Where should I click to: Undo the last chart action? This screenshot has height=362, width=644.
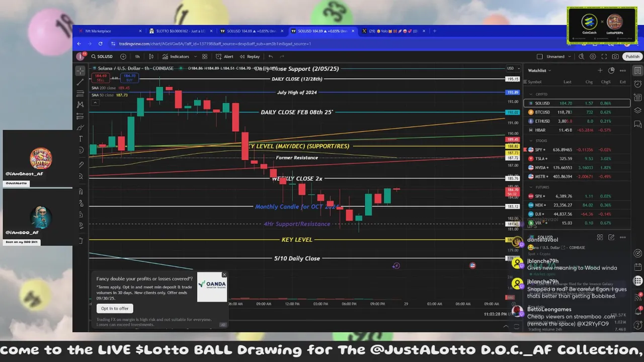(271, 56)
